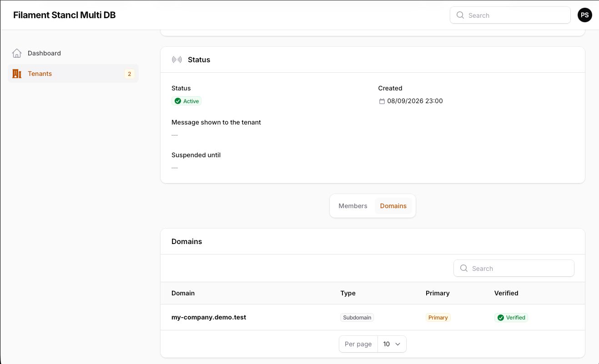Open the Tenants page
The width and height of the screenshot is (599, 364).
(73, 74)
